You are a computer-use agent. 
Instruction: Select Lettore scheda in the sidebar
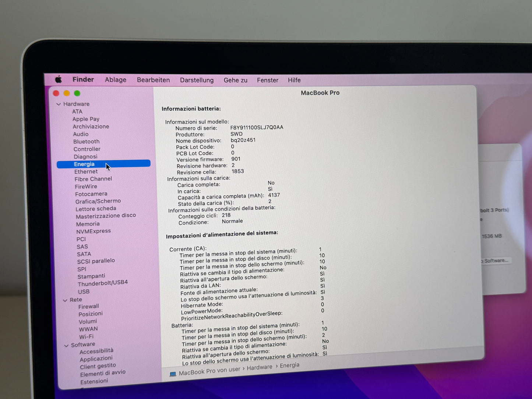[96, 209]
